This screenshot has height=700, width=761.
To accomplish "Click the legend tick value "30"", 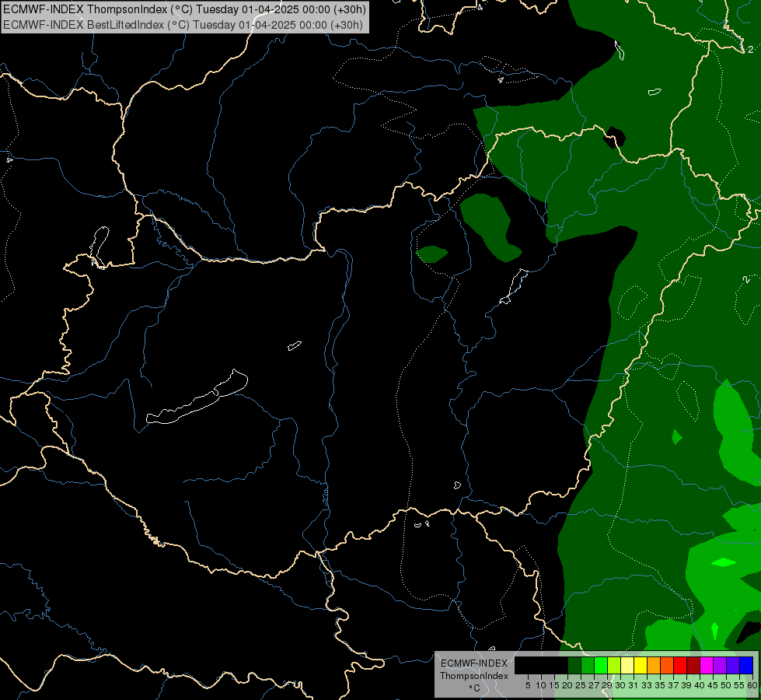I will pyautogui.click(x=620, y=685).
